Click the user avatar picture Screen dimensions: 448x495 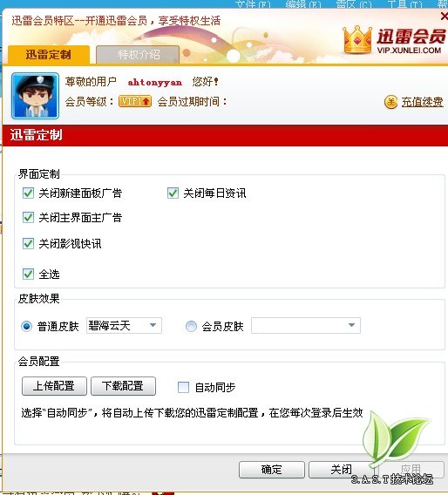[x=35, y=96]
